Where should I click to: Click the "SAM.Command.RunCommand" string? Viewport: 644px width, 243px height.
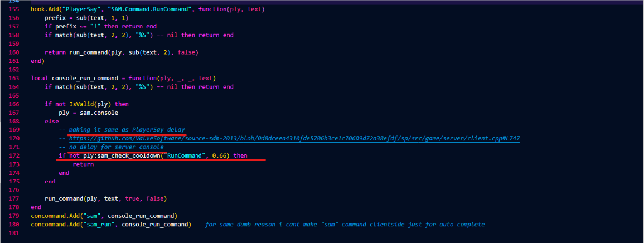pos(151,9)
